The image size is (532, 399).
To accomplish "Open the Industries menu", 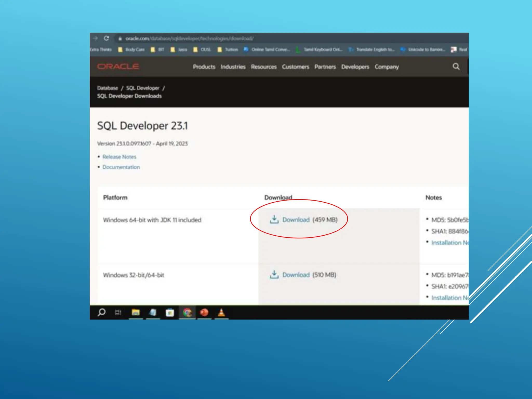I will click(x=233, y=67).
